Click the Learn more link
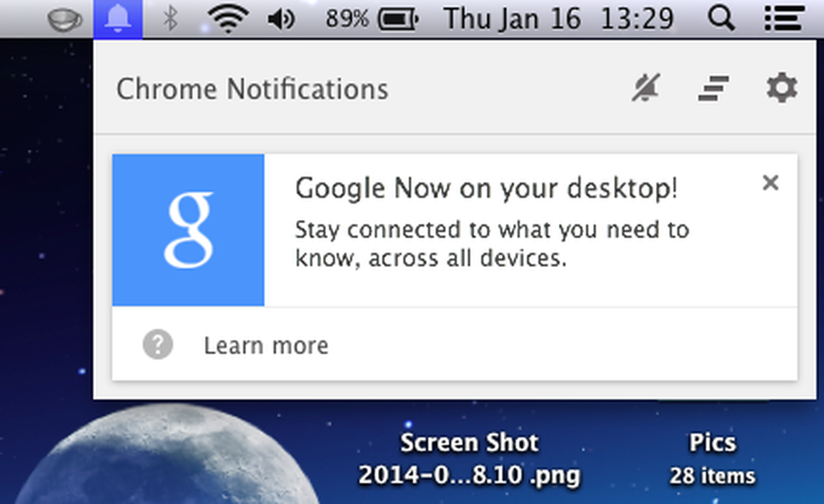The width and height of the screenshot is (824, 504). 266,345
